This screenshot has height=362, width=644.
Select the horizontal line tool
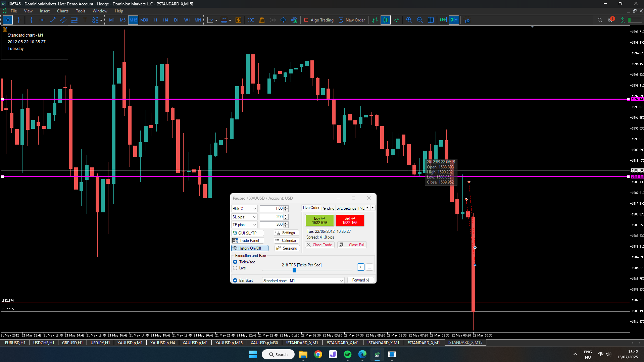42,20
